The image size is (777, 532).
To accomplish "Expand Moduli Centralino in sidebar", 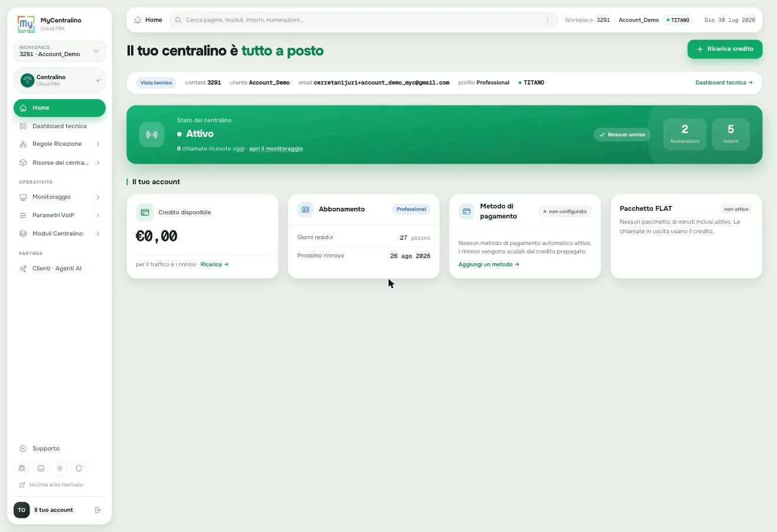I will (59, 234).
